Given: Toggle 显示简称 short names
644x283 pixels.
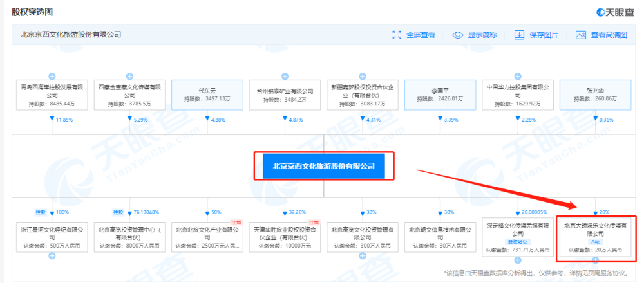Looking at the screenshot, I should [482, 35].
